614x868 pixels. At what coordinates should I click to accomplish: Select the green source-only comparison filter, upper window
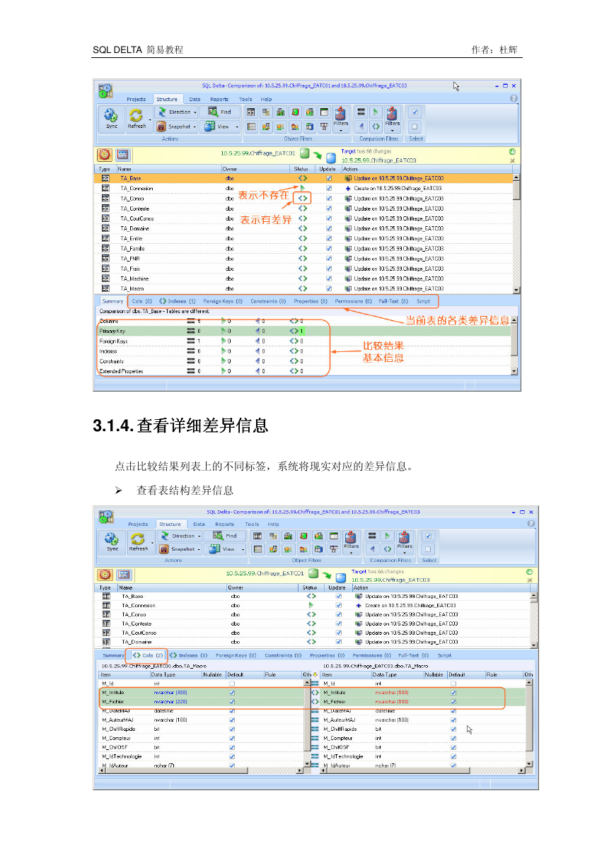(376, 112)
